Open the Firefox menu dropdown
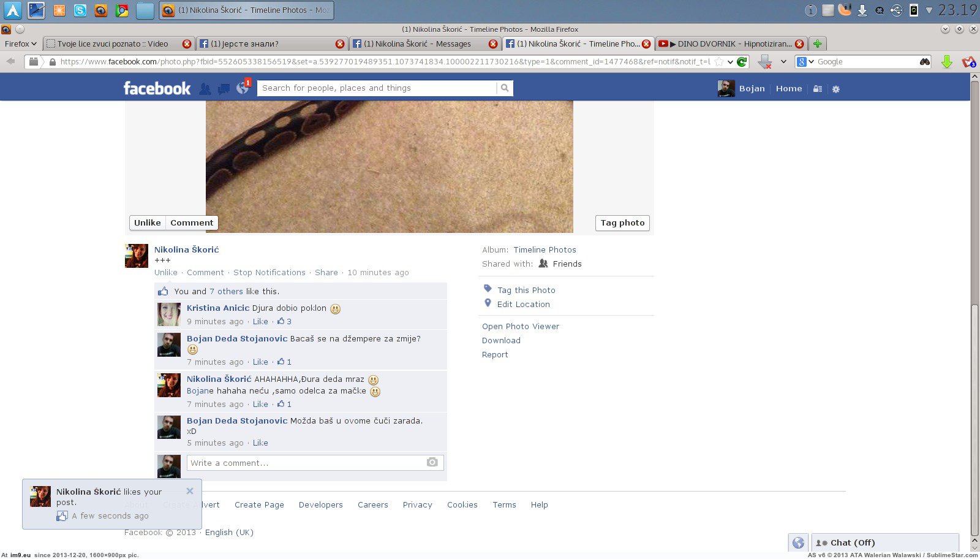980x559 pixels. pos(20,44)
